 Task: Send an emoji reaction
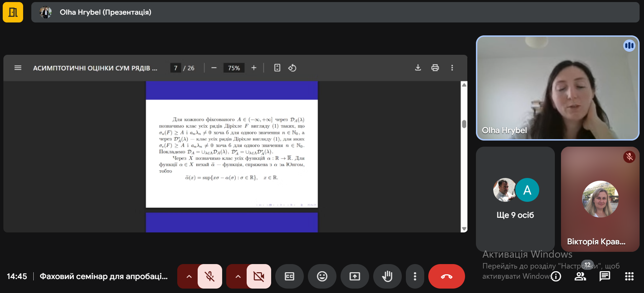(x=322, y=276)
